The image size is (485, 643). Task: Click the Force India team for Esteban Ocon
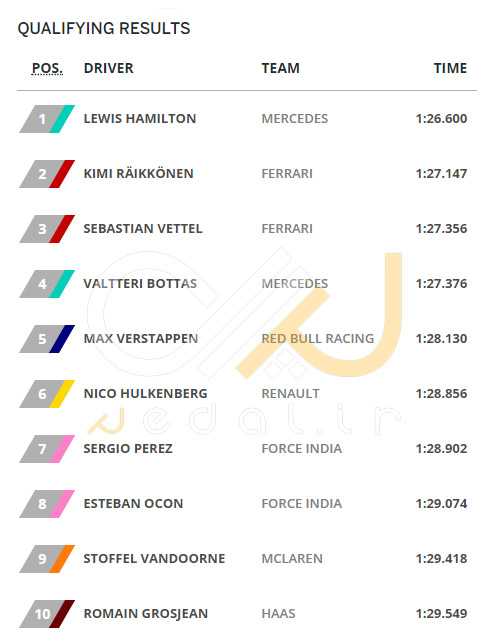302,504
